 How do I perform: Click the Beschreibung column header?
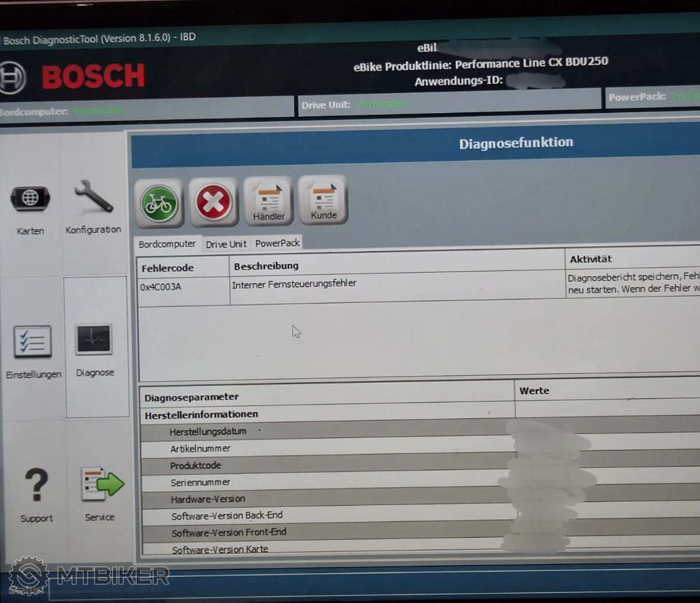point(266,266)
